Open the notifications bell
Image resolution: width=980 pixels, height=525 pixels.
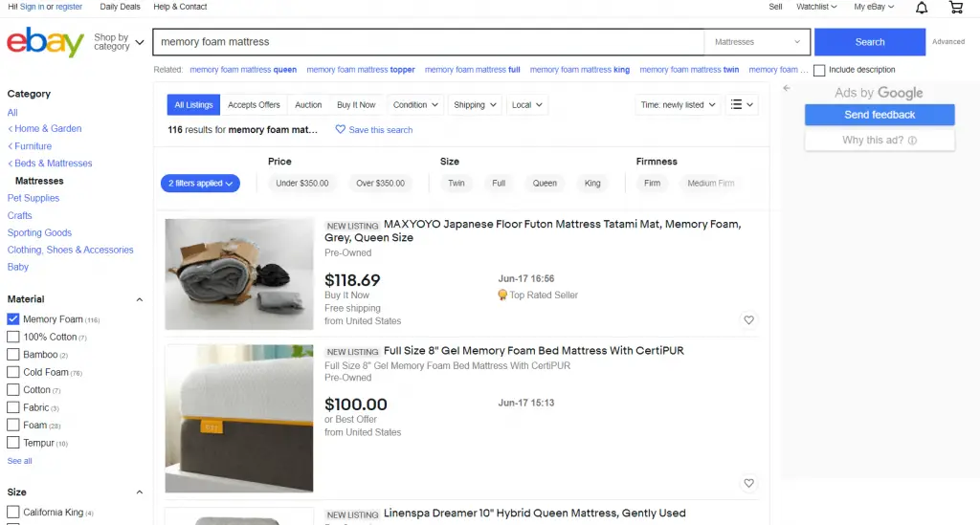tap(922, 8)
